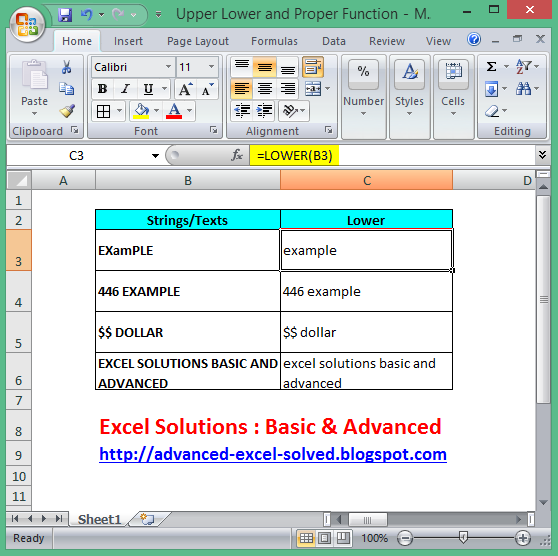The width and height of the screenshot is (558, 556).
Task: Click the Clear eraser tool
Action: coord(492,111)
